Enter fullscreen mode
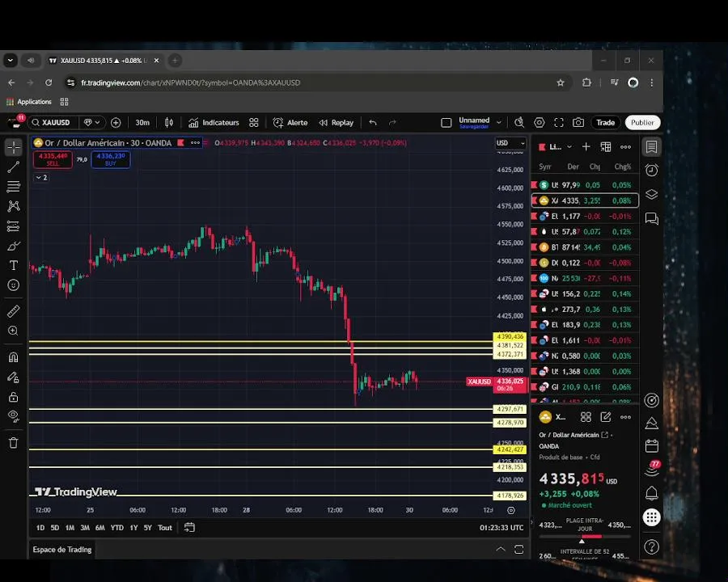 tap(558, 123)
